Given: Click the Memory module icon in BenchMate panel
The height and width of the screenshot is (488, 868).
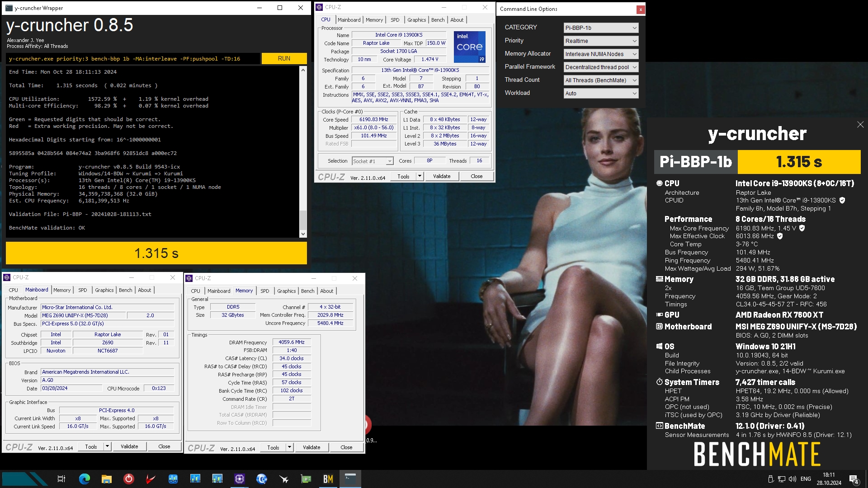Looking at the screenshot, I should (660, 279).
